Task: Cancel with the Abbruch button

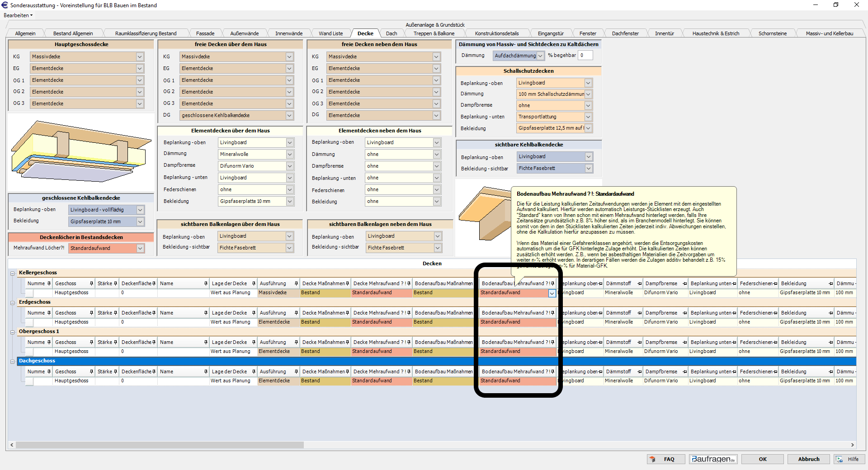Action: pyautogui.click(x=808, y=459)
